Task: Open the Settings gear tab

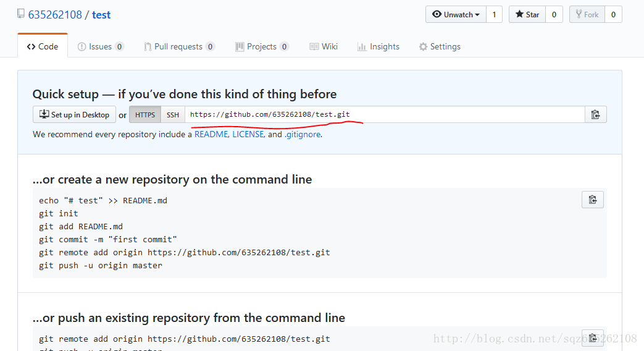Action: click(440, 46)
